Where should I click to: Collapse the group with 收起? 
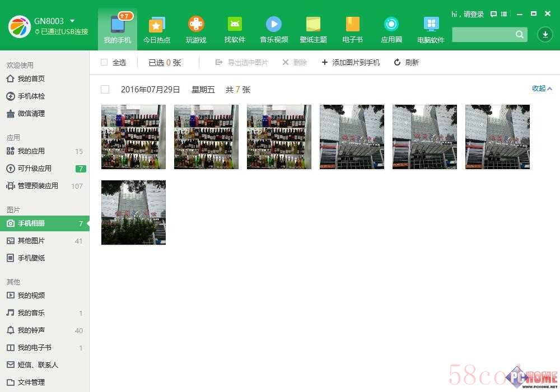(x=542, y=88)
